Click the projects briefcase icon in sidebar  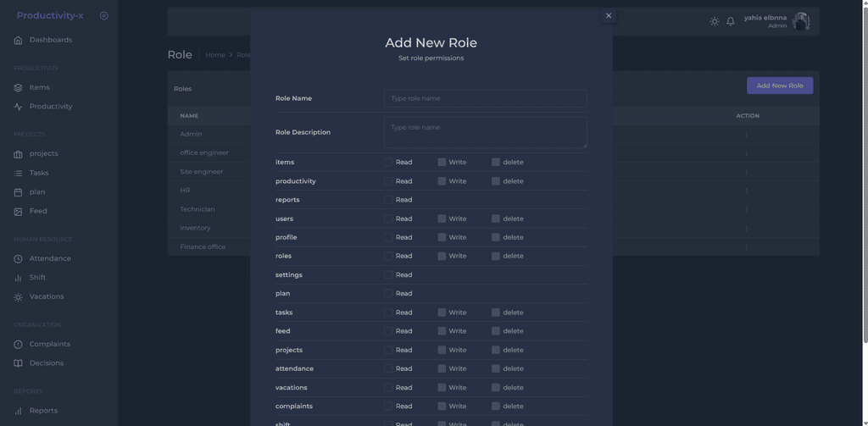pyautogui.click(x=19, y=154)
